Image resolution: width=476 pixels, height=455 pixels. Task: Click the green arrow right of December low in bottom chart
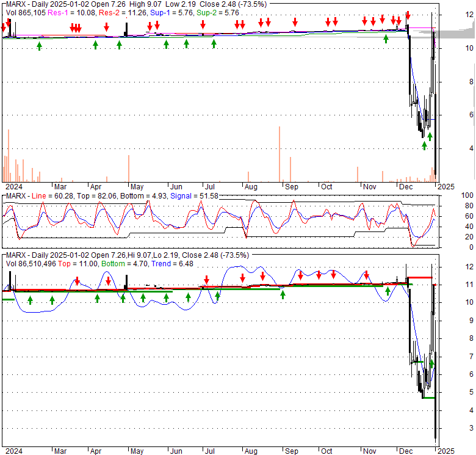click(x=432, y=364)
